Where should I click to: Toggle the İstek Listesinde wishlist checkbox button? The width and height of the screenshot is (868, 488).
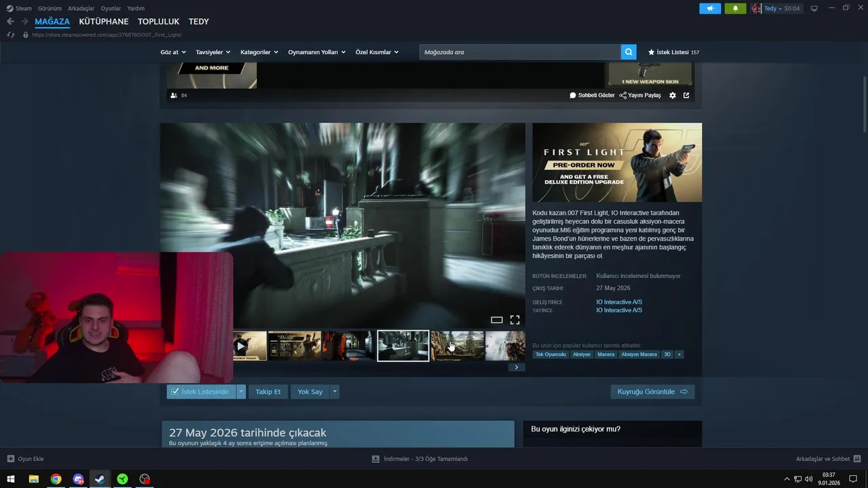[201, 392]
